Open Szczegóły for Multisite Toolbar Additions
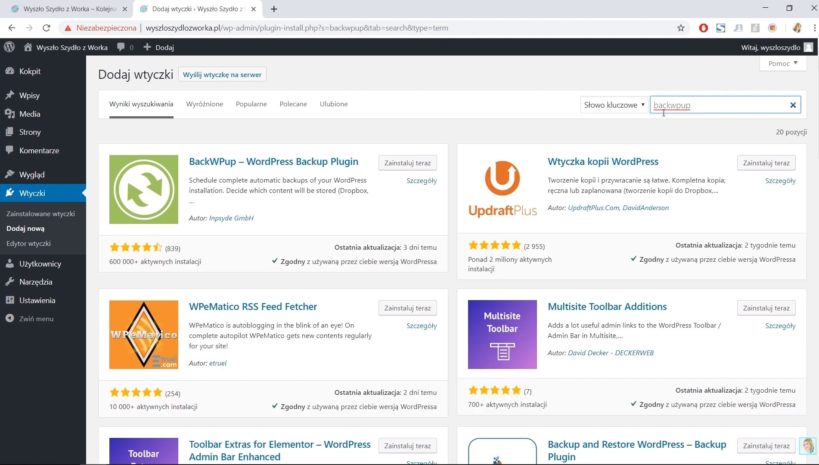 tap(780, 326)
